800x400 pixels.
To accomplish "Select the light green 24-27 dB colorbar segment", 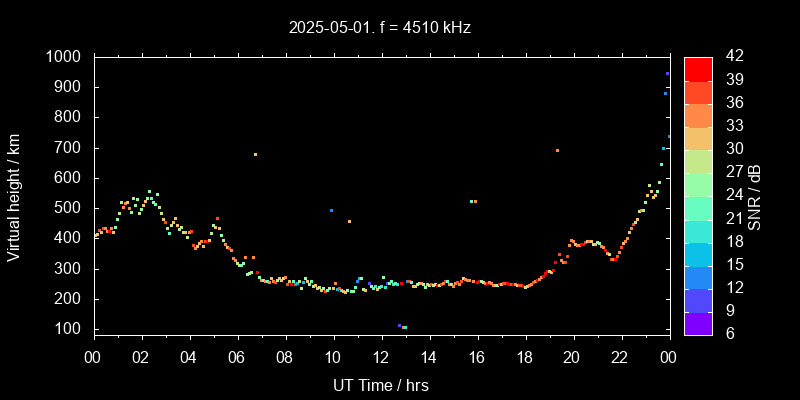I will pyautogui.click(x=698, y=184).
